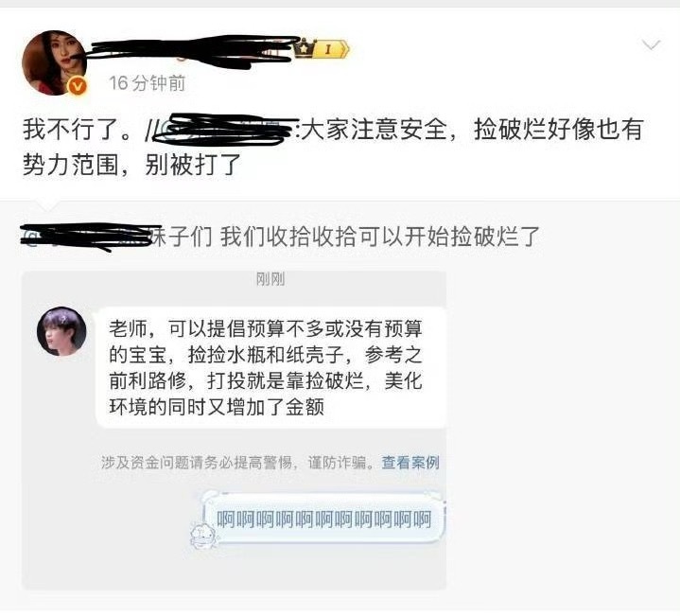This screenshot has height=616, width=680.
Task: Select the chat message starting with 老师
Action: (271, 367)
